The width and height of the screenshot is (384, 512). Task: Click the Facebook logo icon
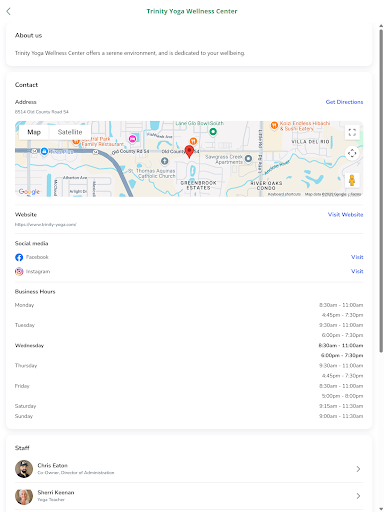pyautogui.click(x=19, y=257)
